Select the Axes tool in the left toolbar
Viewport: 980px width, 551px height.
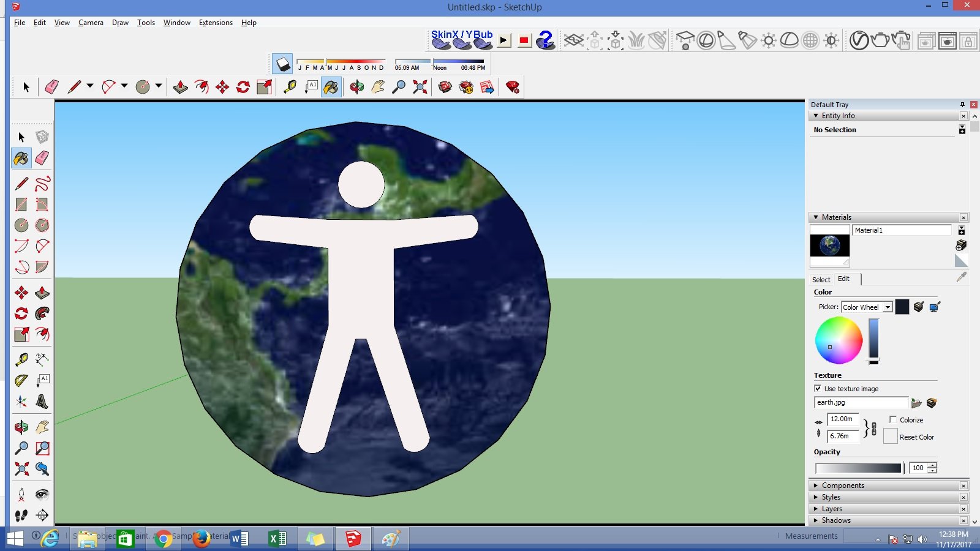click(21, 402)
